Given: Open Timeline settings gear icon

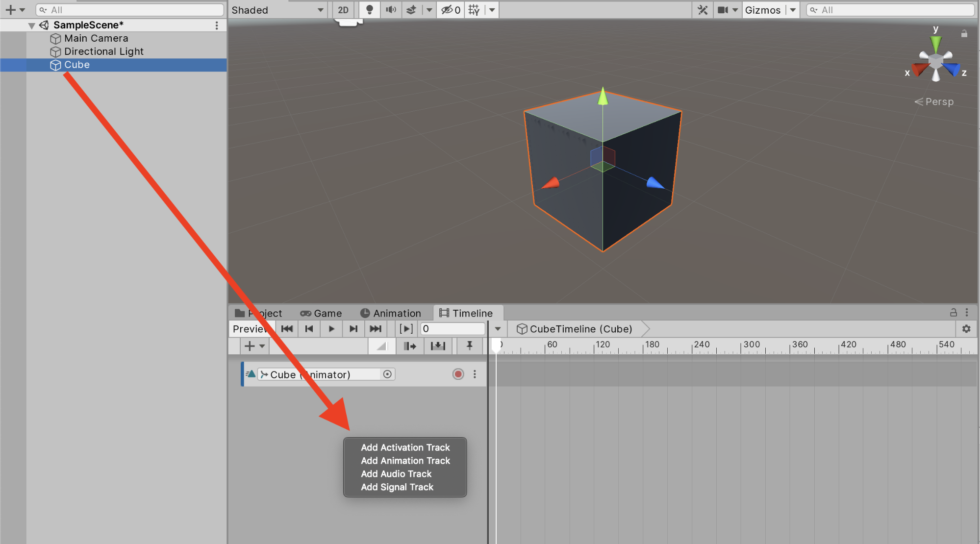Looking at the screenshot, I should tap(966, 329).
